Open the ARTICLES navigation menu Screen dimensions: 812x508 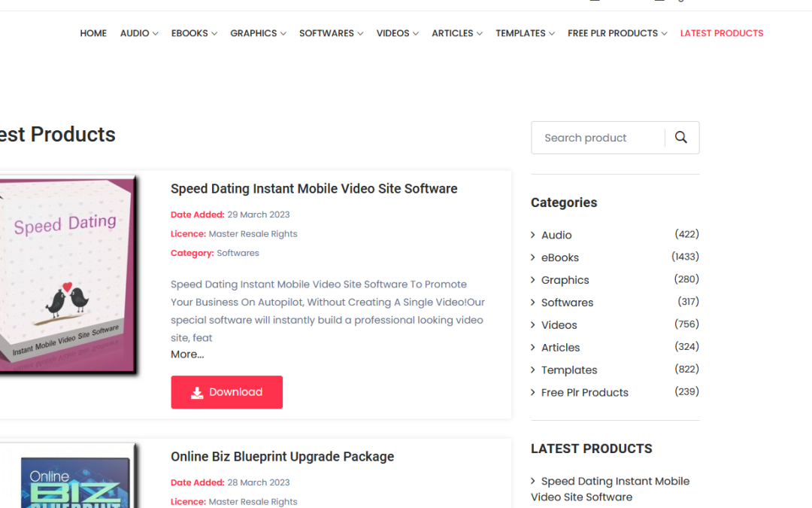click(x=453, y=33)
